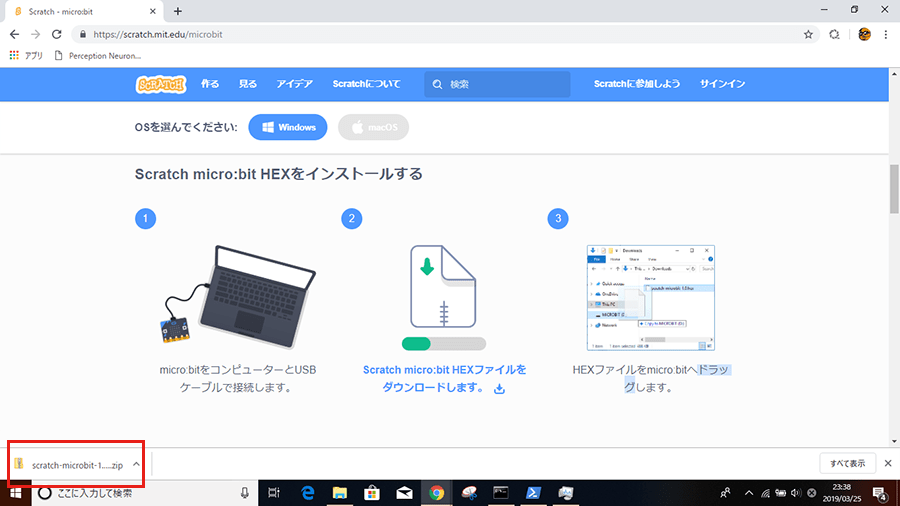
Task: Click the Scratchに参加しよう link
Action: (637, 84)
